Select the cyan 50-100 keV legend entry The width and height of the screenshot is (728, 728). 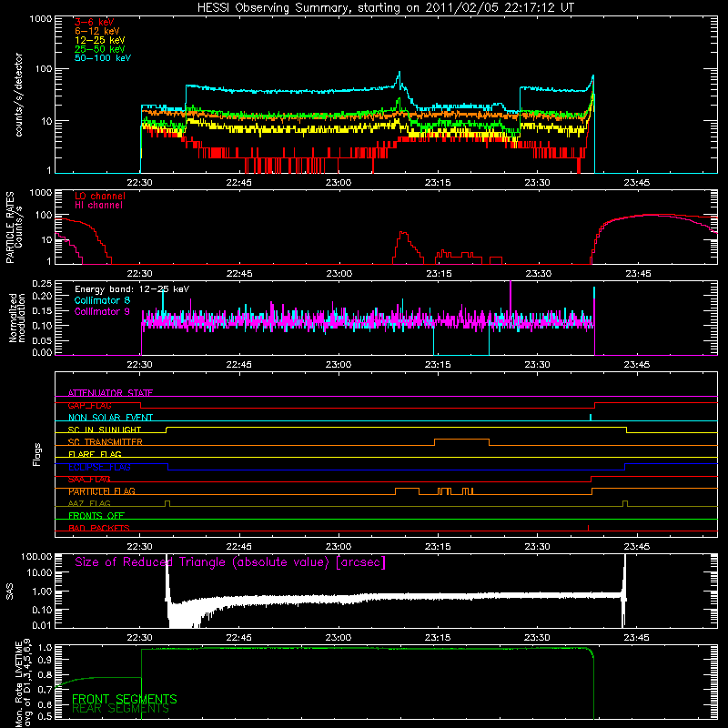pos(103,58)
